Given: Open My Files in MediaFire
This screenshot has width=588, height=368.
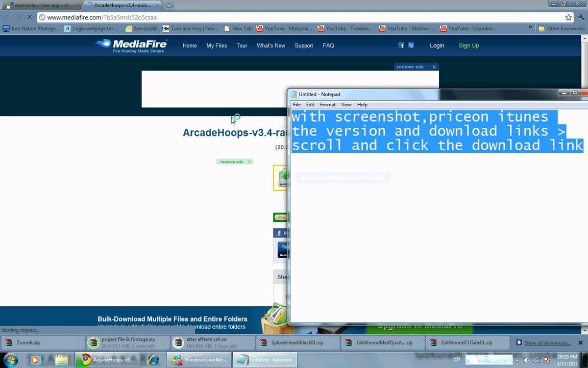Looking at the screenshot, I should pos(216,45).
